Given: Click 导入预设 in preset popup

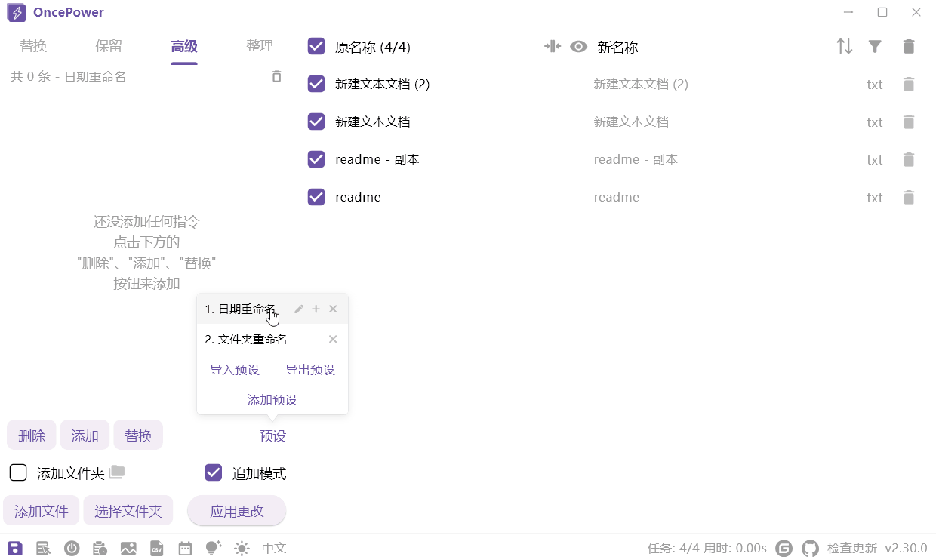Looking at the screenshot, I should tap(234, 369).
